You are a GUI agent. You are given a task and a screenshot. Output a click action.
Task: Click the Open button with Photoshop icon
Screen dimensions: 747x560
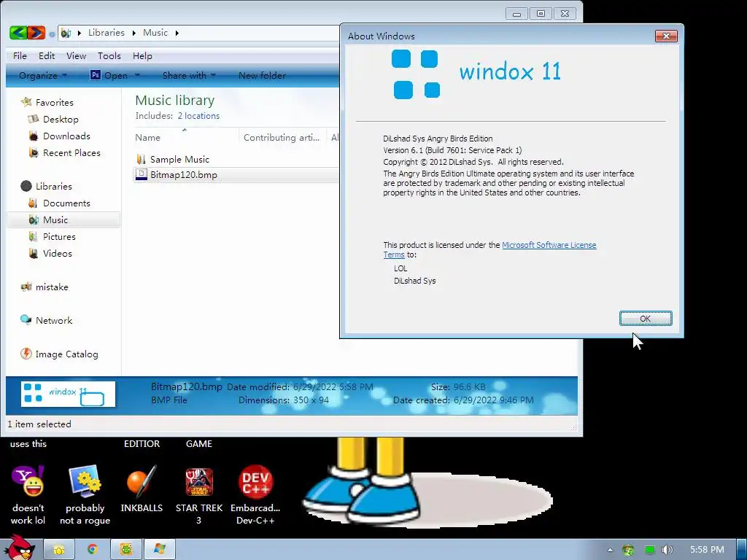point(109,75)
